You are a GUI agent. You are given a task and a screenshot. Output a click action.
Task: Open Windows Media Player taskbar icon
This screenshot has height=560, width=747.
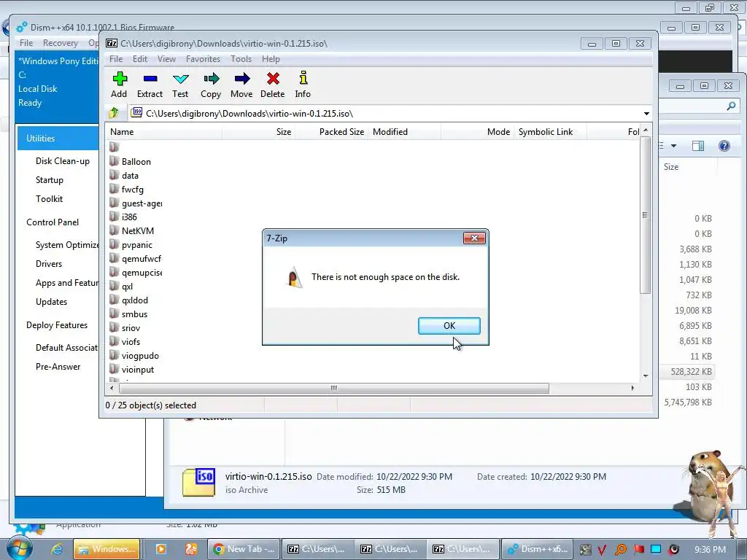tap(161, 549)
